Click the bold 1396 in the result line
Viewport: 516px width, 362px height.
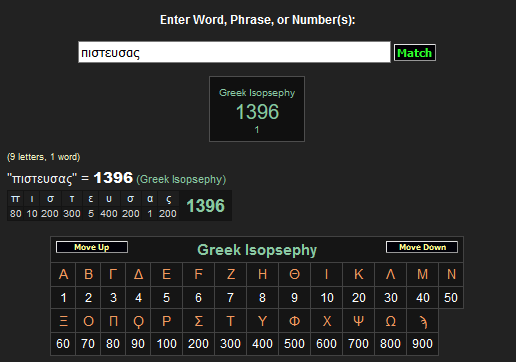[x=113, y=178]
